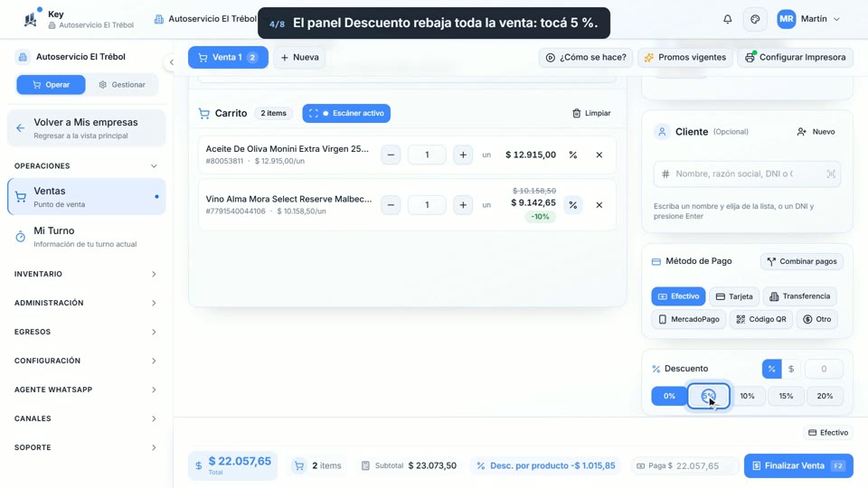
Task: Decrease quantity of Vino Alma Mora
Action: tap(391, 205)
